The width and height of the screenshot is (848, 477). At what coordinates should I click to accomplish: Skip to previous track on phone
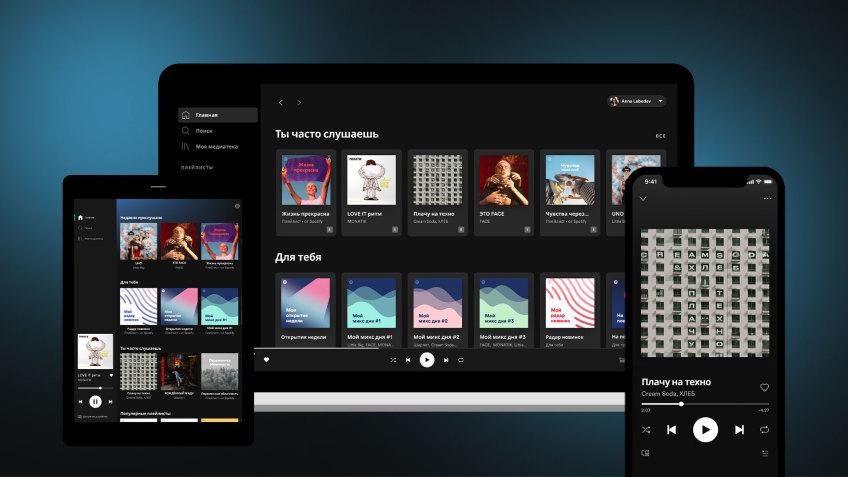(672, 430)
